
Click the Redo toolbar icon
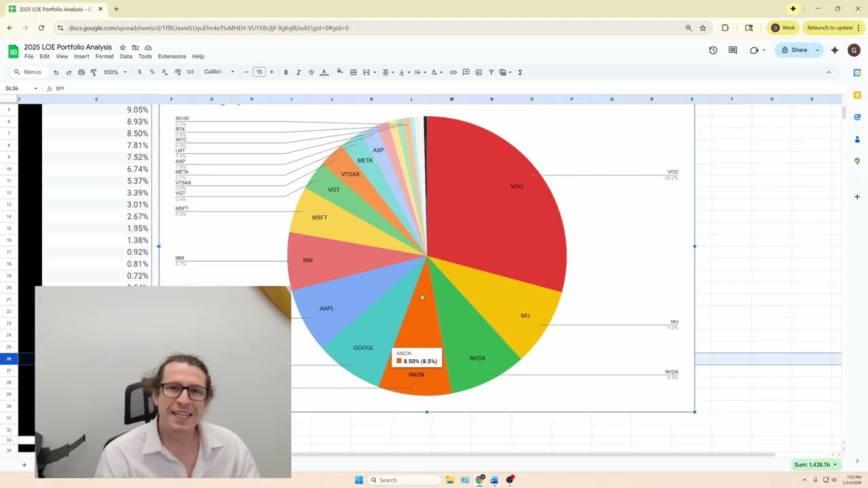[x=68, y=72]
